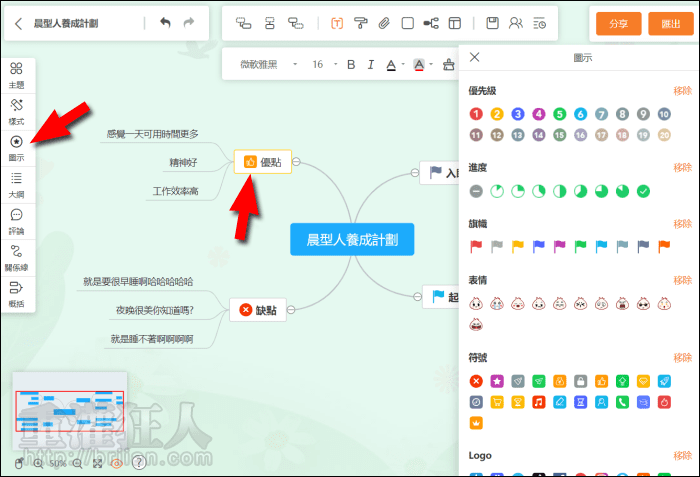Image resolution: width=700 pixels, height=477 pixels.
Task: Open the 樣式 style panel
Action: (x=17, y=111)
